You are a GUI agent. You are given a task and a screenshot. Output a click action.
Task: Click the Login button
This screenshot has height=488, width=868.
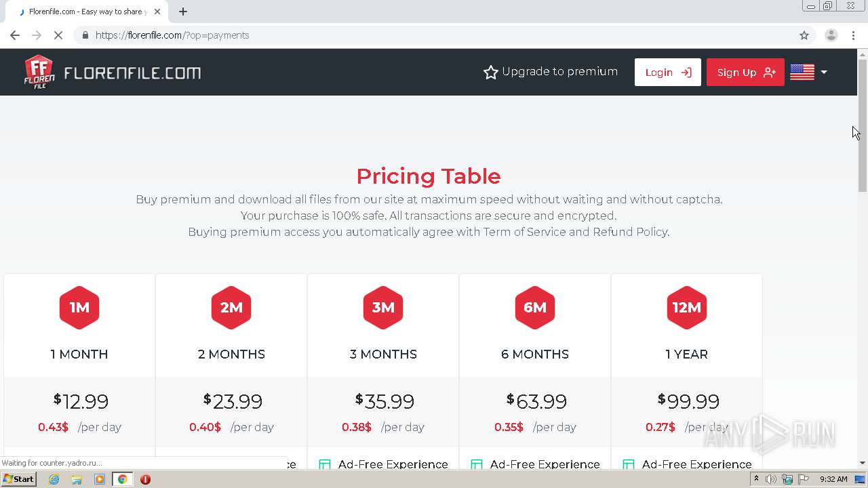pyautogui.click(x=667, y=73)
